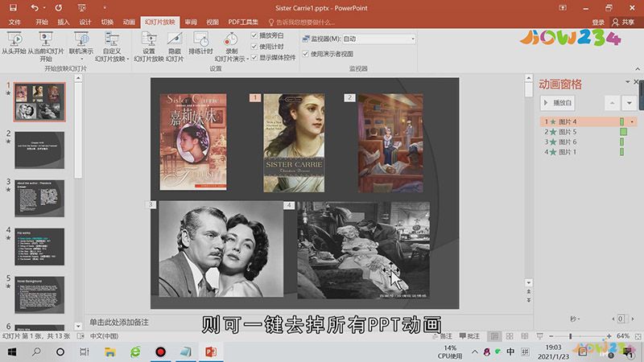Click thumbnail pane scroll-down arrow

(x=78, y=327)
